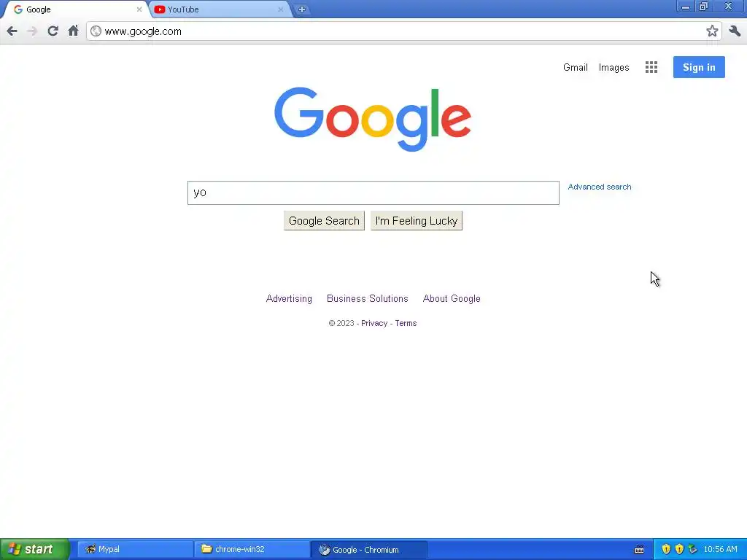
Task: Go back using the back arrow
Action: point(12,31)
